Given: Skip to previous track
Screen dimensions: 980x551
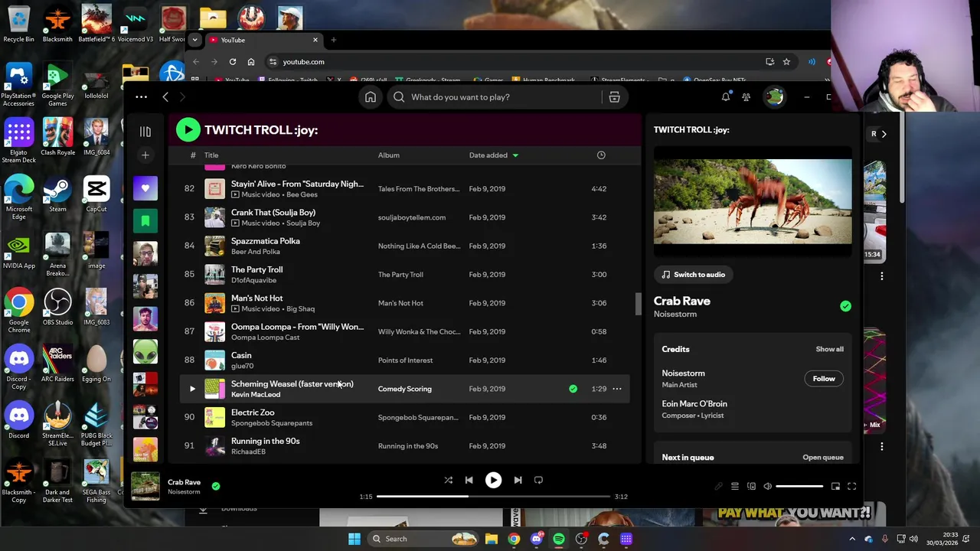Looking at the screenshot, I should [469, 480].
